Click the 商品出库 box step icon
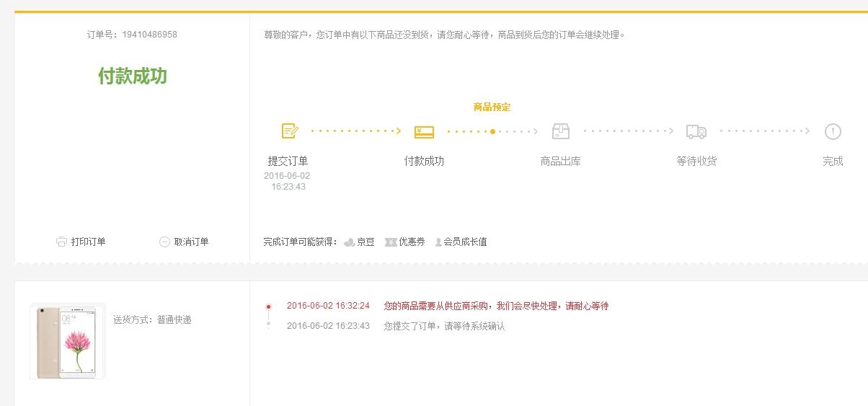Screen dimensions: 868x406 click(x=561, y=131)
